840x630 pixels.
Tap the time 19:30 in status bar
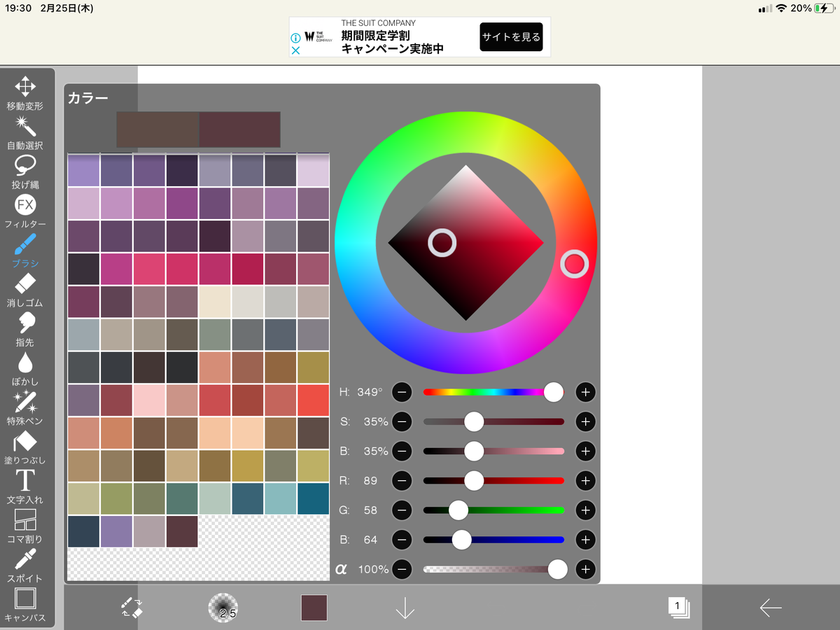[x=19, y=8]
